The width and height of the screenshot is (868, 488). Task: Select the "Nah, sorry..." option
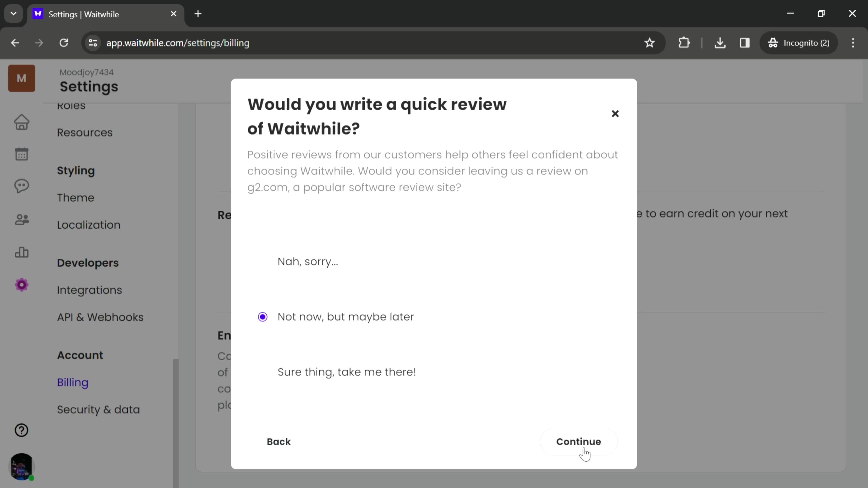307,262
